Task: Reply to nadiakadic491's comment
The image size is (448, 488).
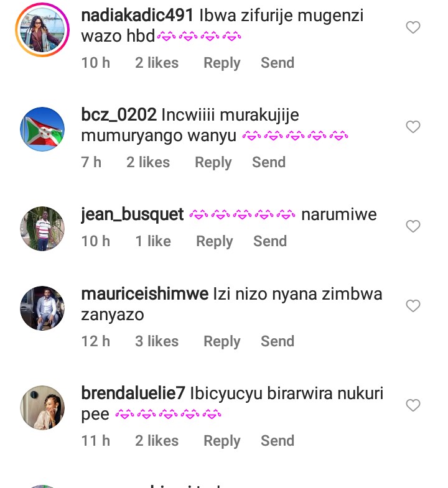Action: (222, 63)
